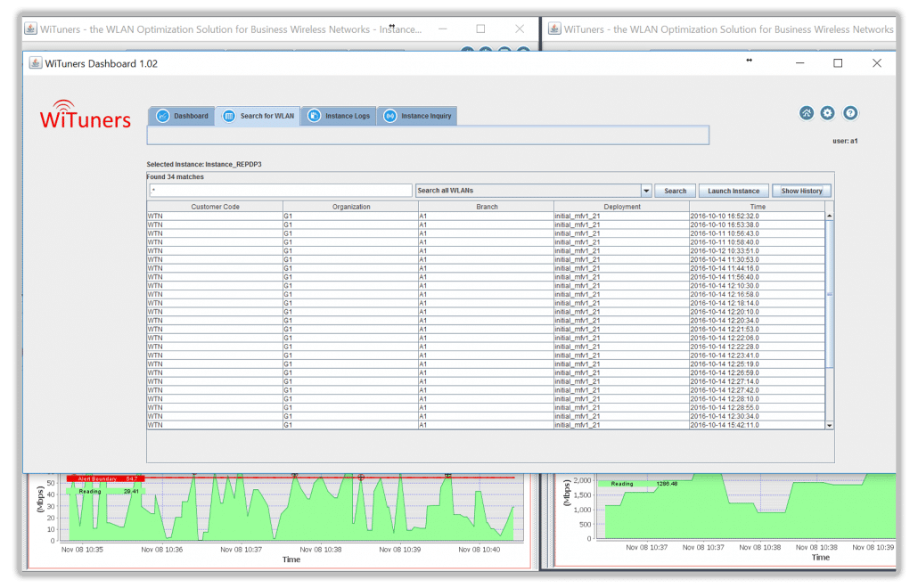Select the row timed 2016-10-14 12:27:42.0

(x=486, y=390)
